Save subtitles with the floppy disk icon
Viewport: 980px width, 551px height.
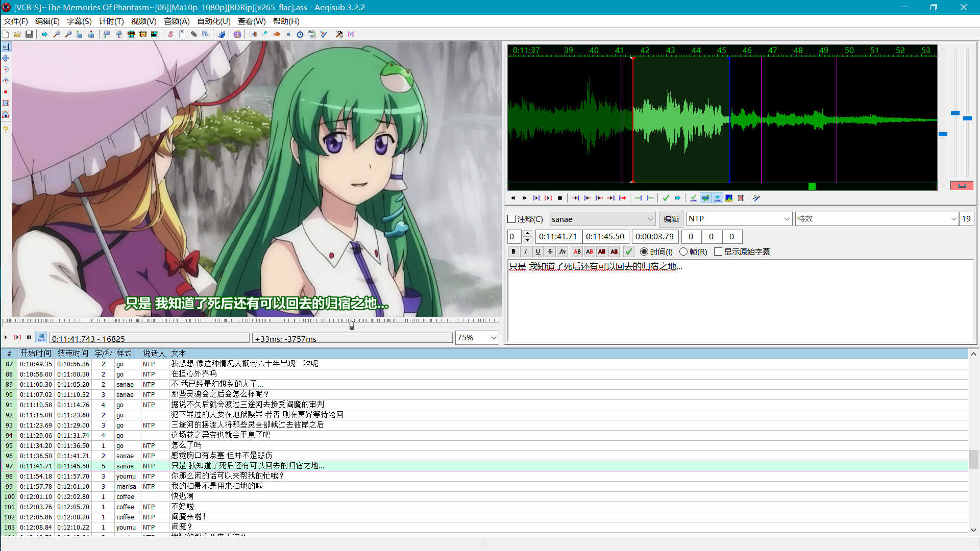[29, 34]
